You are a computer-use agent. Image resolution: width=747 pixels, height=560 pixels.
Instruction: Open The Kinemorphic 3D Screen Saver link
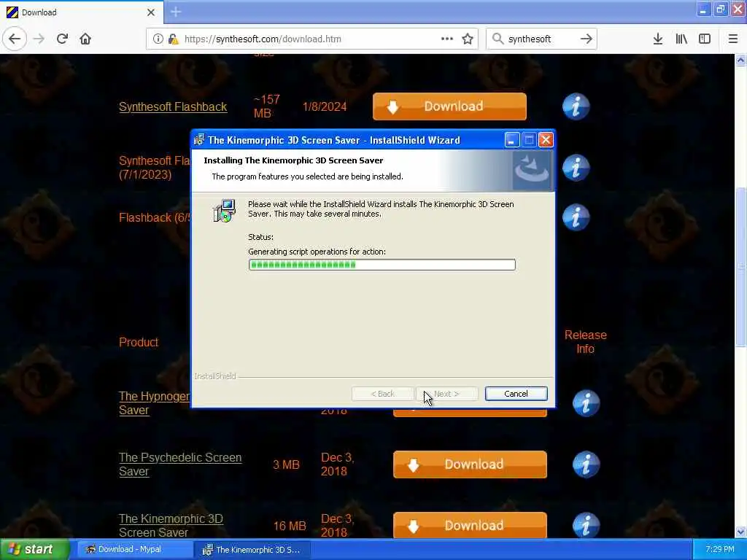point(171,525)
